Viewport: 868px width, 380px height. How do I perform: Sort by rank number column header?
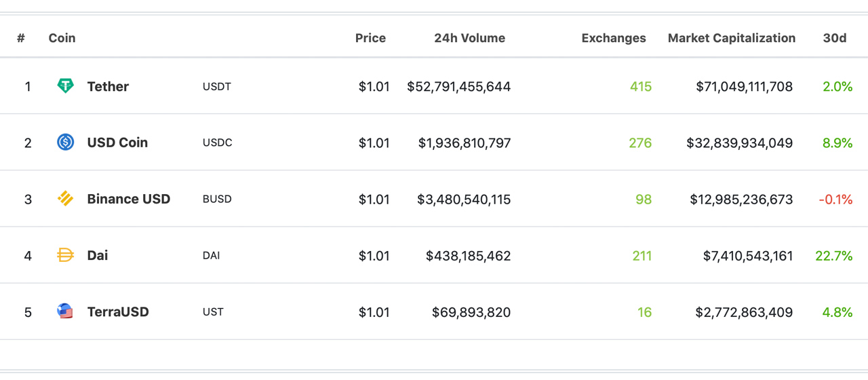click(x=21, y=38)
